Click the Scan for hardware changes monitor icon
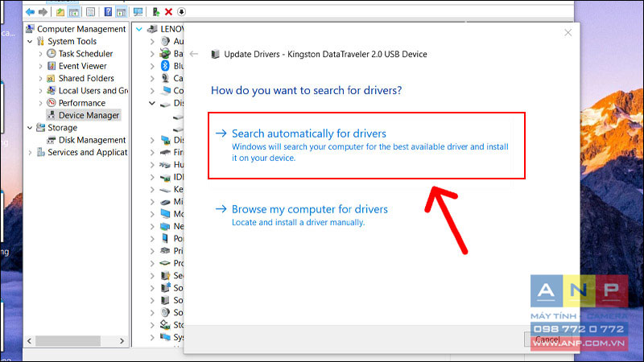The height and width of the screenshot is (362, 644). click(138, 12)
